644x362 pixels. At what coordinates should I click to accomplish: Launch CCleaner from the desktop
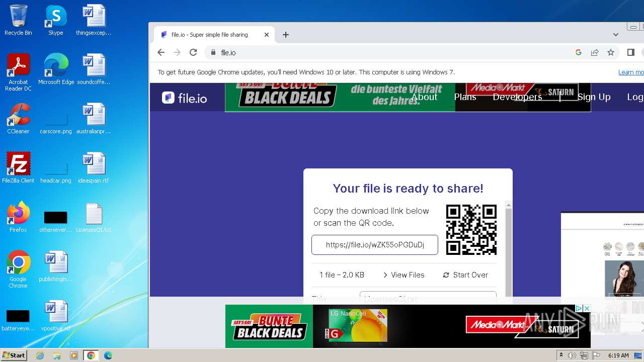coord(18,119)
